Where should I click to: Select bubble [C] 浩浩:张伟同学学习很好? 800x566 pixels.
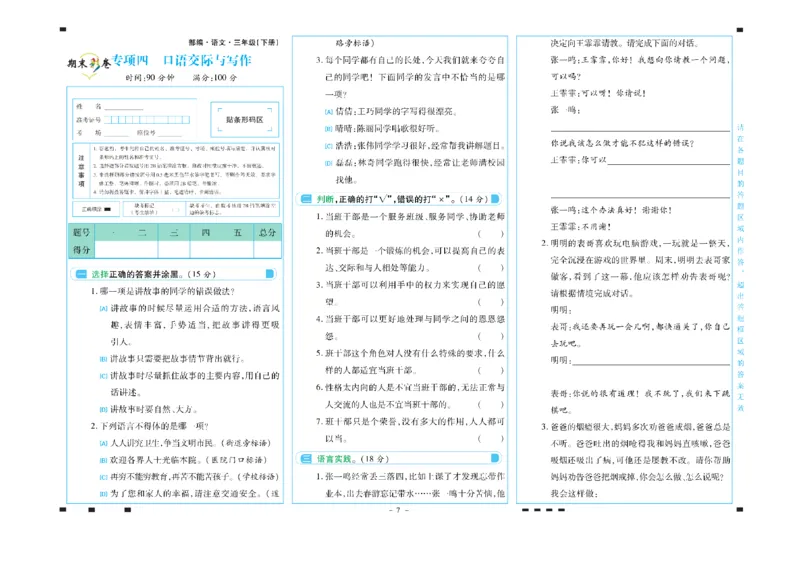[x=329, y=146]
